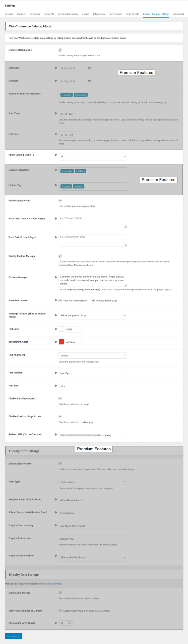
Task: View help tip for Apply Catalog Mode To
Action: tap(56, 155)
